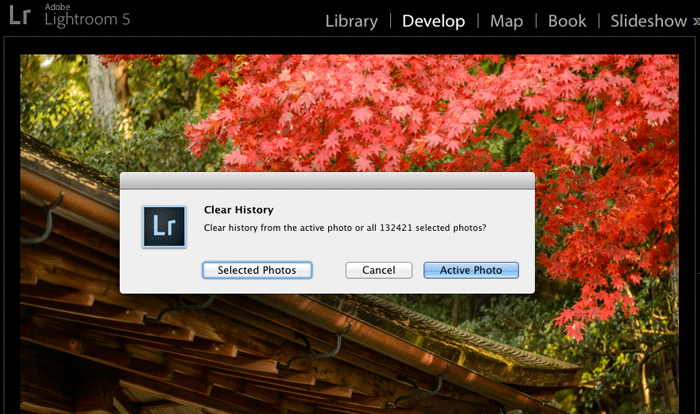Expand hidden modules with the double-arrow

click(696, 21)
